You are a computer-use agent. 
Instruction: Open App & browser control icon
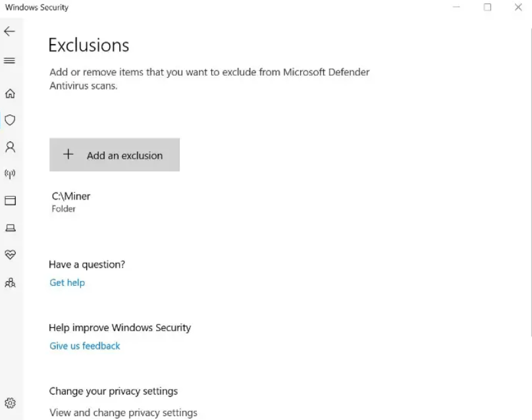(10, 201)
